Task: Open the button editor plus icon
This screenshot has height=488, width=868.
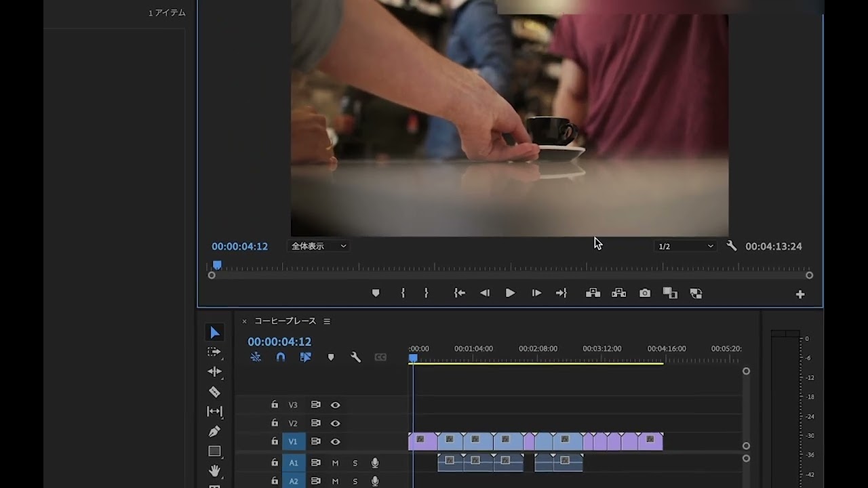Action: point(800,294)
